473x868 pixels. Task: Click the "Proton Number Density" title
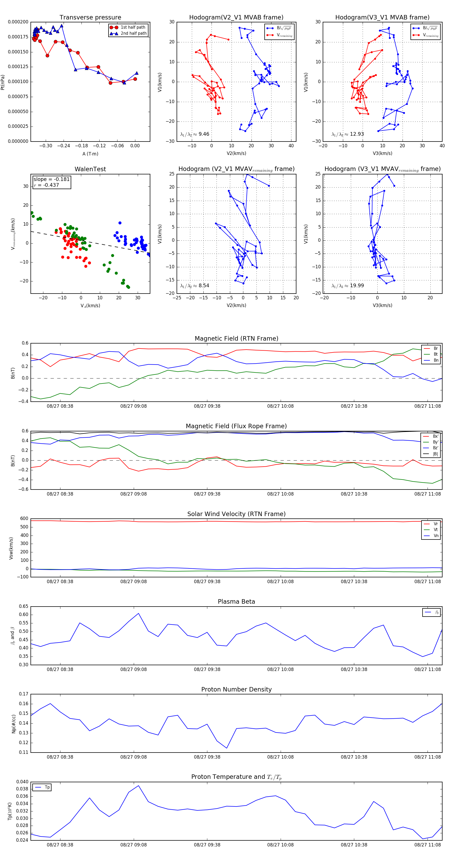pos(236,689)
